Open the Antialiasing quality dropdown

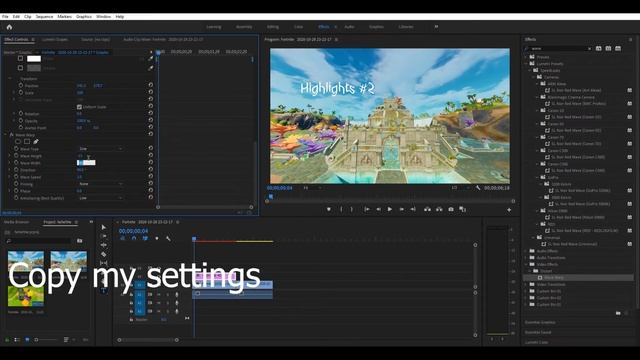click(x=100, y=198)
